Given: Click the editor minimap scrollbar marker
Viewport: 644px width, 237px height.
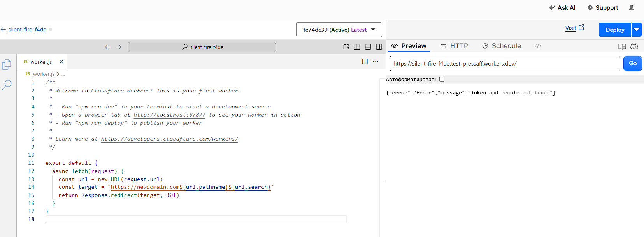Looking at the screenshot, I should pos(383,181).
